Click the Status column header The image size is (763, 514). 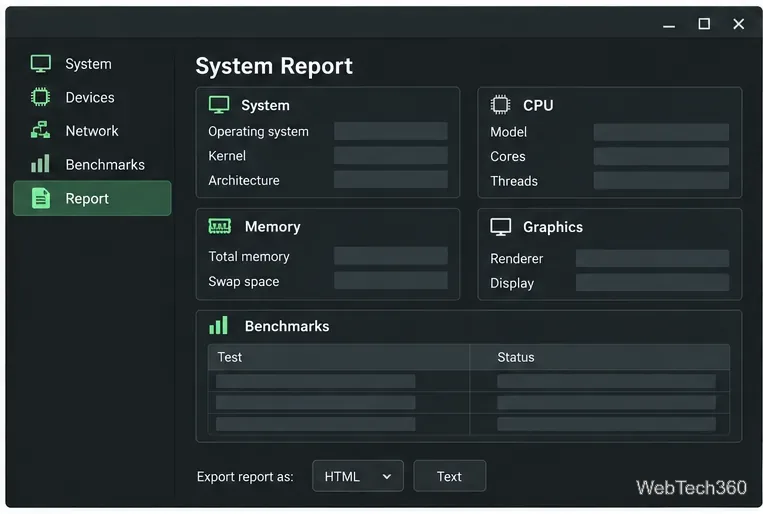pos(600,357)
